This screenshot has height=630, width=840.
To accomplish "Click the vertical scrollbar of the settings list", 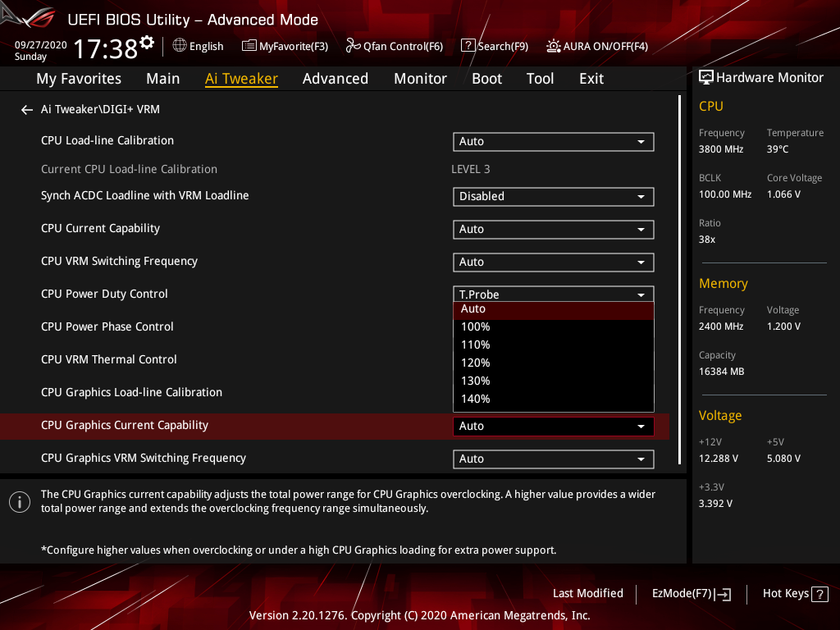I will pyautogui.click(x=679, y=279).
